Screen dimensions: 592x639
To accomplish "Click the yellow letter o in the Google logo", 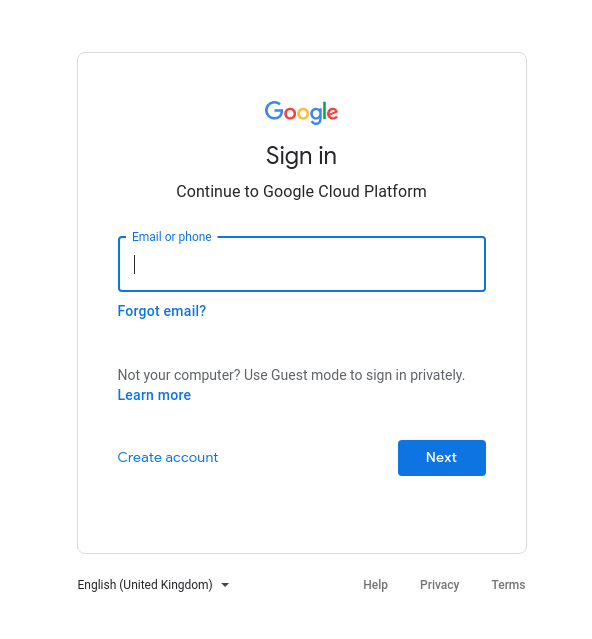I will coord(303,113).
